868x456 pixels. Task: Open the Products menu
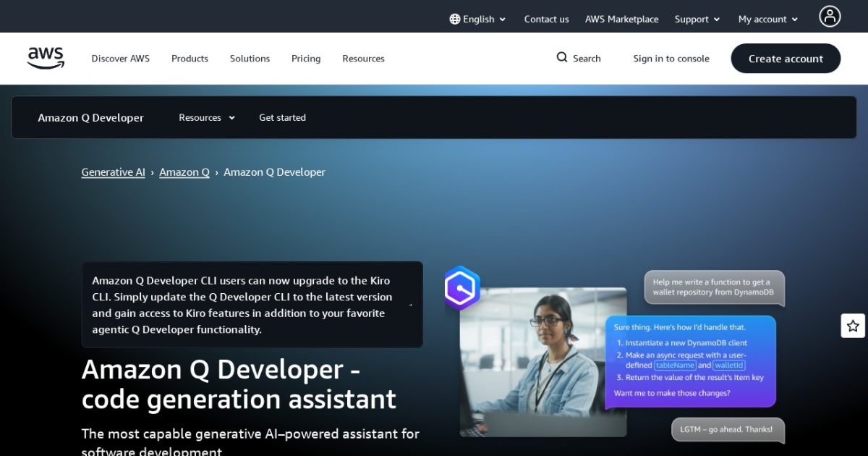(190, 58)
